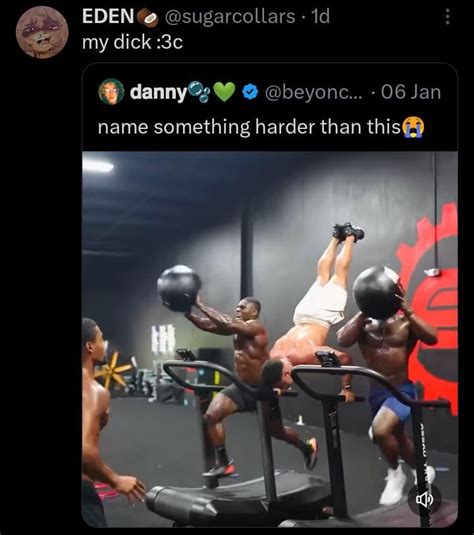Screen dimensions: 474x535
Task: Click the bubbles emoji beside danny
Action: point(199,91)
